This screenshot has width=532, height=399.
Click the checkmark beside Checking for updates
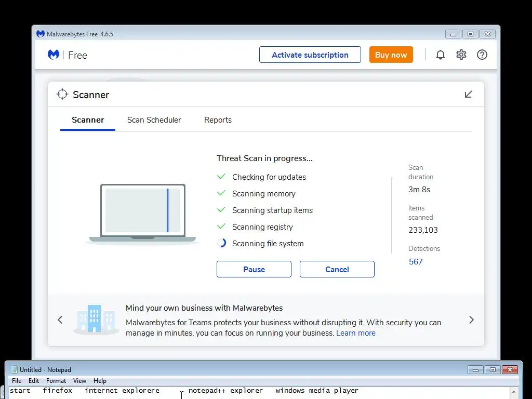point(221,177)
